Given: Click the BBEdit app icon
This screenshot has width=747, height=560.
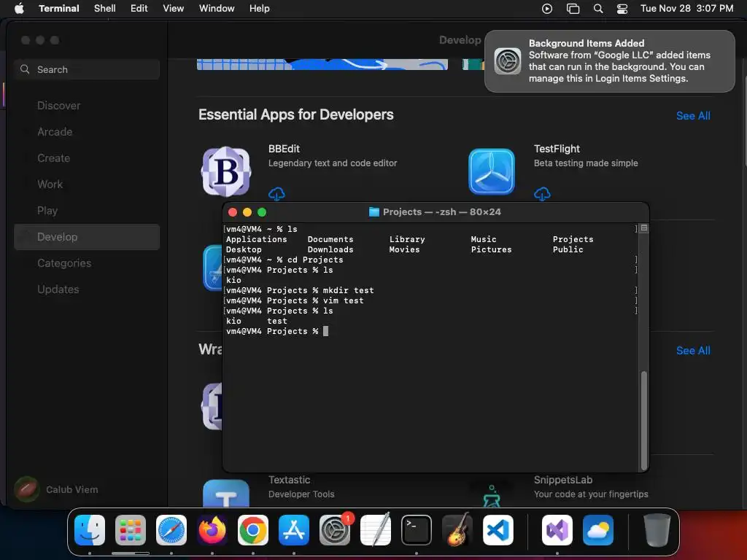Looking at the screenshot, I should 226,171.
